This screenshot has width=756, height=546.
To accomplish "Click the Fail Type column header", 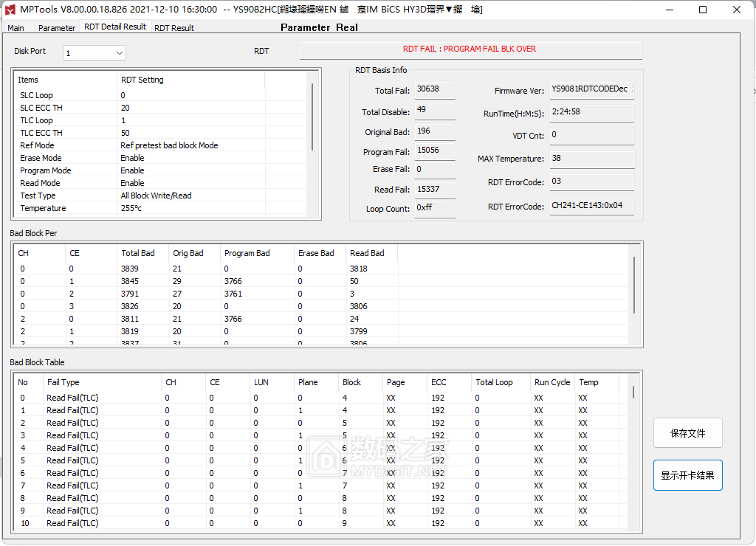I will (102, 383).
